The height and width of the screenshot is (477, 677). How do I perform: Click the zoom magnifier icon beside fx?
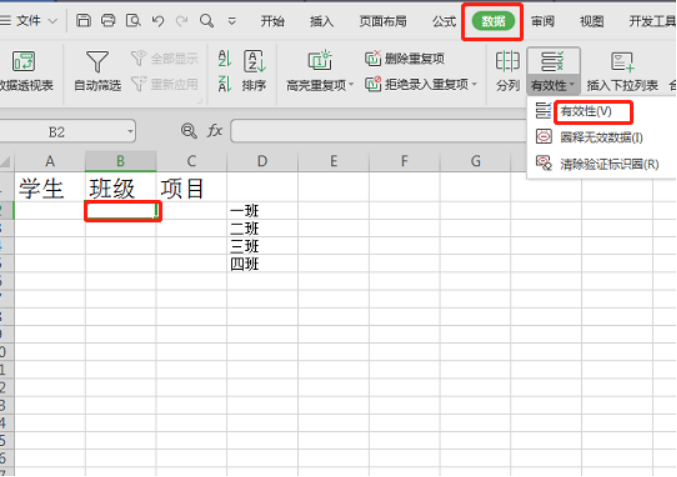188,130
